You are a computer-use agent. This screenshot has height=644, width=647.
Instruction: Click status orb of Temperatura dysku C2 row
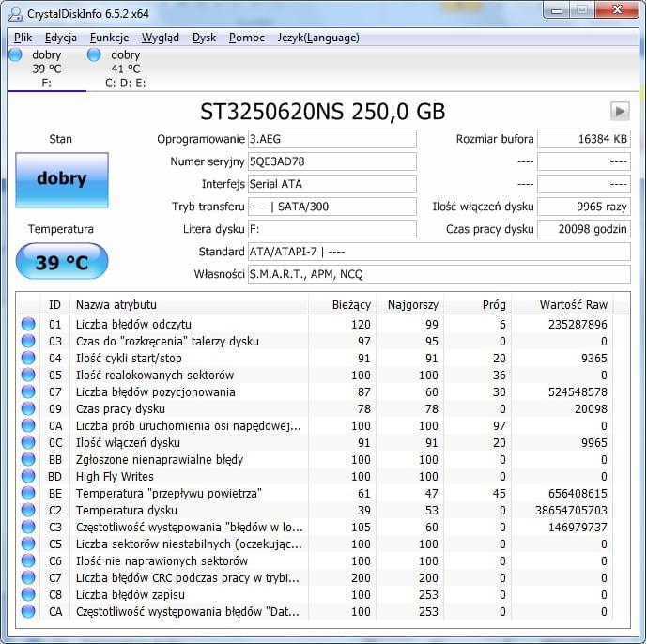tap(28, 511)
